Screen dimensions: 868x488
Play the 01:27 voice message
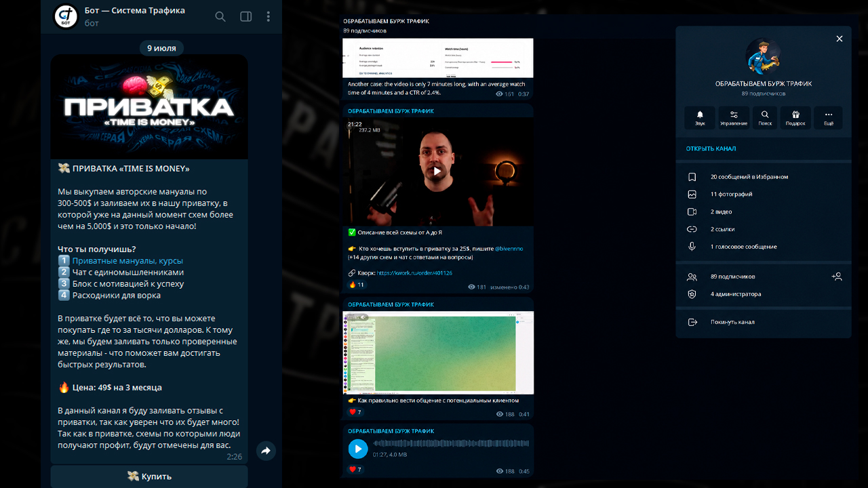pos(358,449)
